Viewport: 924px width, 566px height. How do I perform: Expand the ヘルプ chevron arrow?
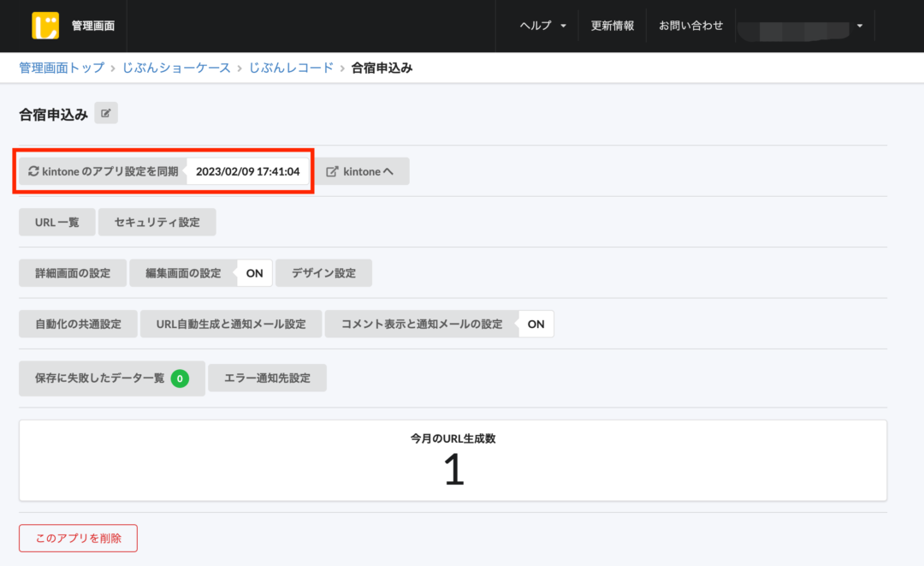click(564, 26)
